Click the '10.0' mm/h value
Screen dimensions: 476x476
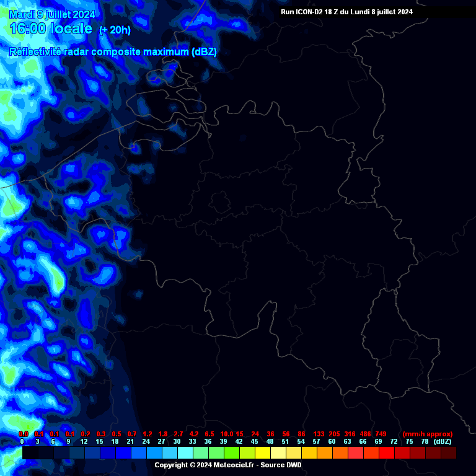pos(226,434)
